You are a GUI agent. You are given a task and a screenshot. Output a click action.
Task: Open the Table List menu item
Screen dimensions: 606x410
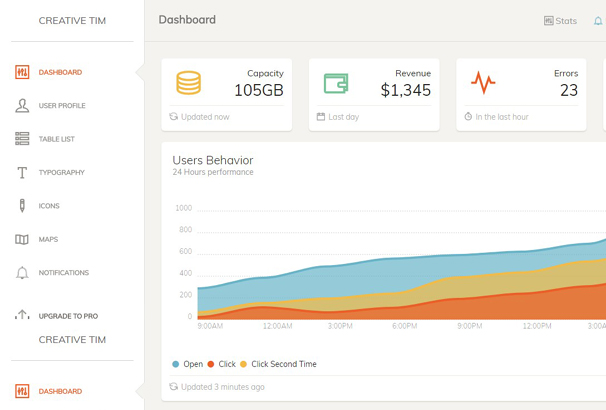[x=56, y=139]
